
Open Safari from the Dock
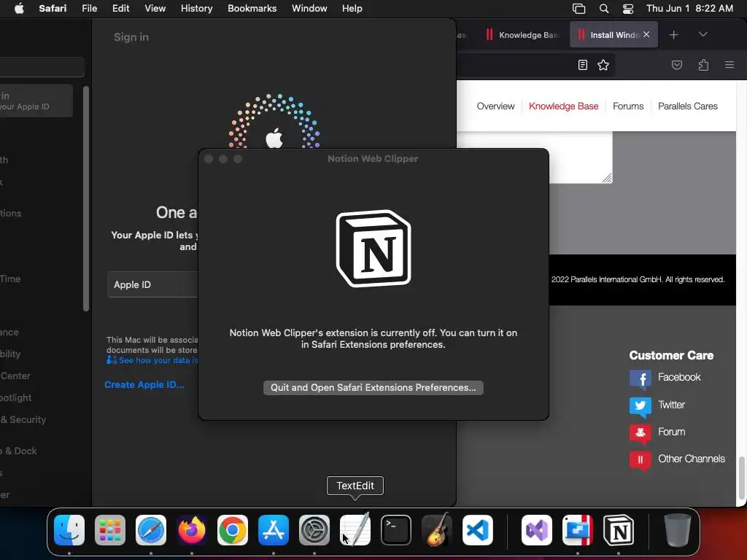tap(151, 529)
